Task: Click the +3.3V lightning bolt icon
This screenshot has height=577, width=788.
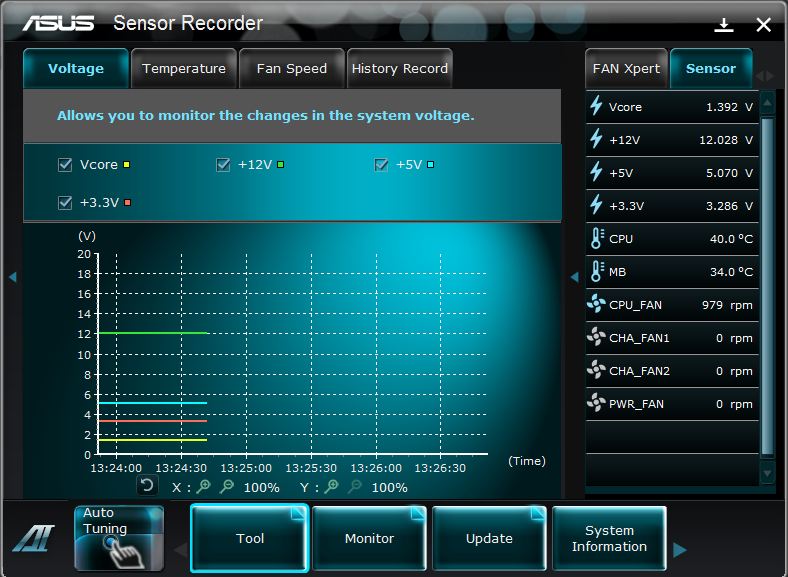Action: click(x=596, y=205)
